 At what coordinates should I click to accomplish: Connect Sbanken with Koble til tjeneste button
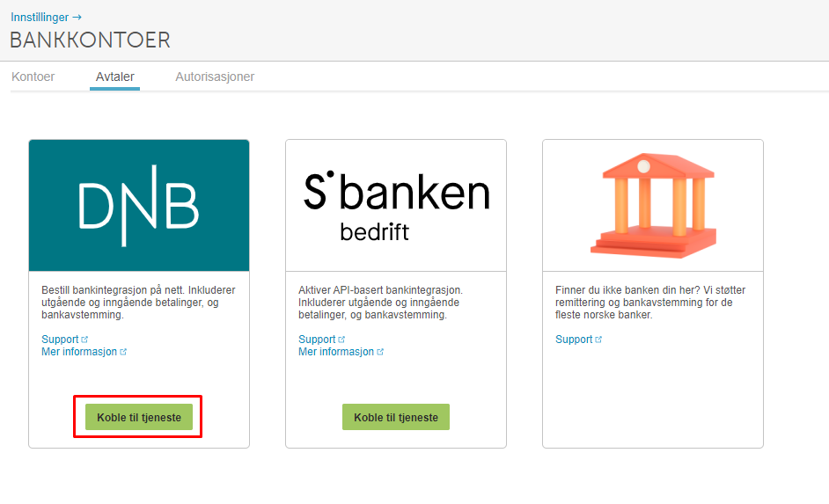(396, 417)
